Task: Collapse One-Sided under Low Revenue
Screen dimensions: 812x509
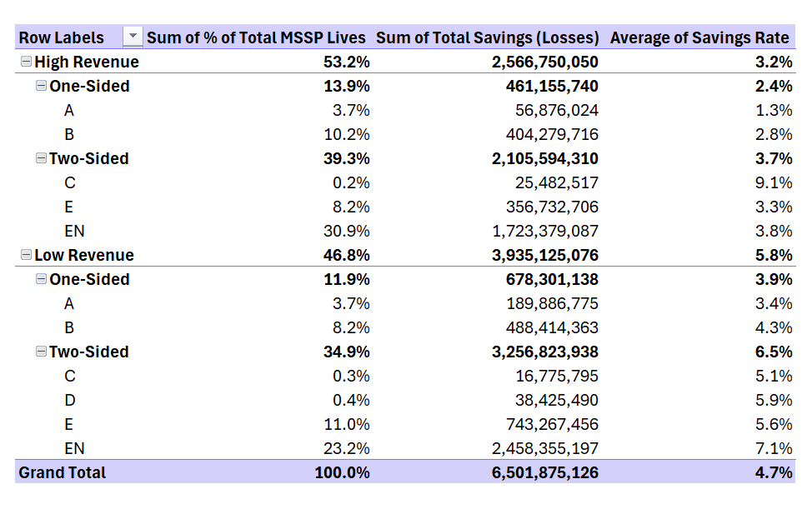Action: click(x=41, y=280)
